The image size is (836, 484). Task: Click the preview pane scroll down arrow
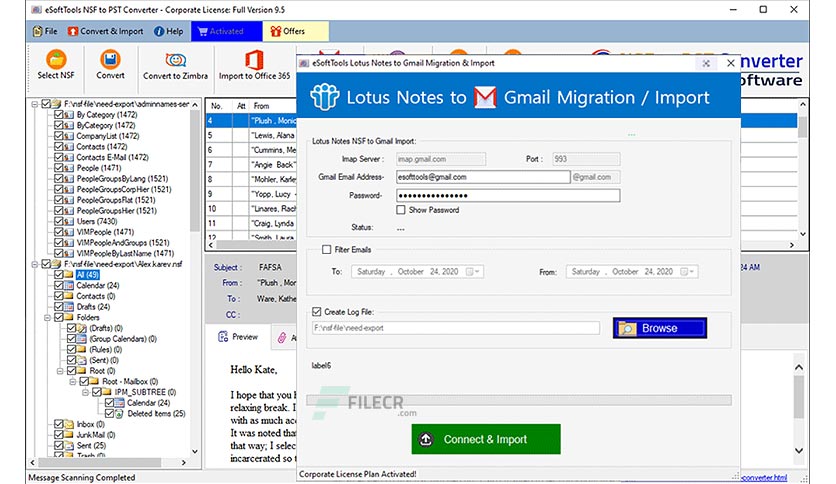pyautogui.click(x=799, y=451)
